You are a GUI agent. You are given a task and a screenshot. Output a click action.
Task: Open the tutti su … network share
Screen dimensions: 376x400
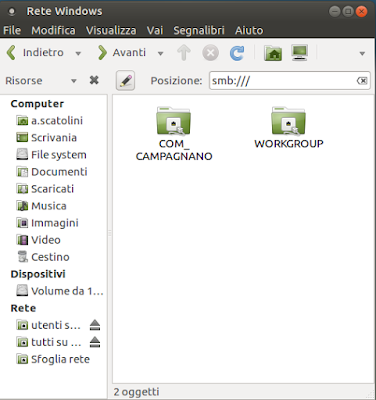click(48, 342)
